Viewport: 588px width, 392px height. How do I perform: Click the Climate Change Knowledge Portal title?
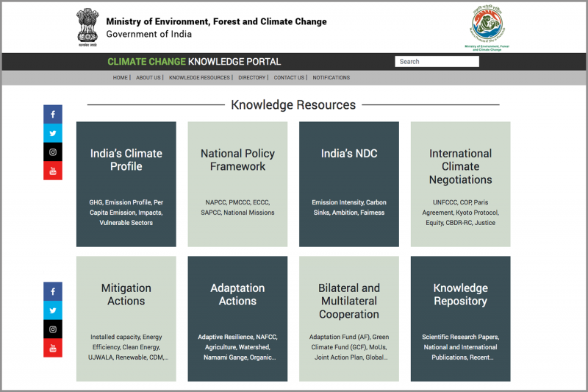[194, 62]
